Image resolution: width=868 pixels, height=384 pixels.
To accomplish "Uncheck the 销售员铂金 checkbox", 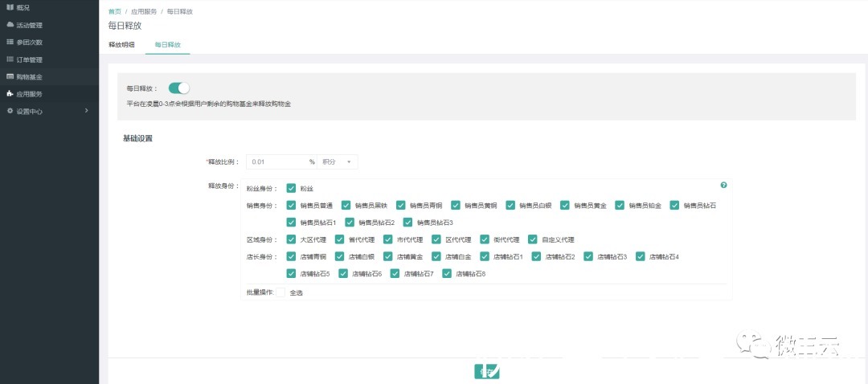I will pyautogui.click(x=620, y=206).
